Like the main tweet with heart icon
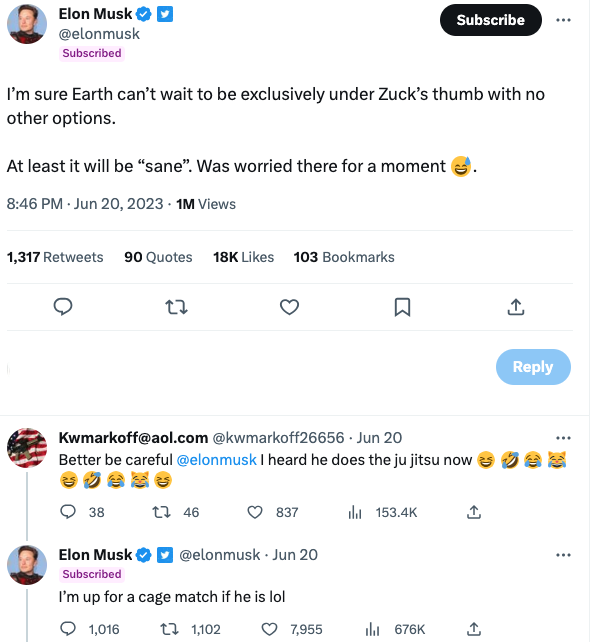Image resolution: width=594 pixels, height=642 pixels. (289, 307)
